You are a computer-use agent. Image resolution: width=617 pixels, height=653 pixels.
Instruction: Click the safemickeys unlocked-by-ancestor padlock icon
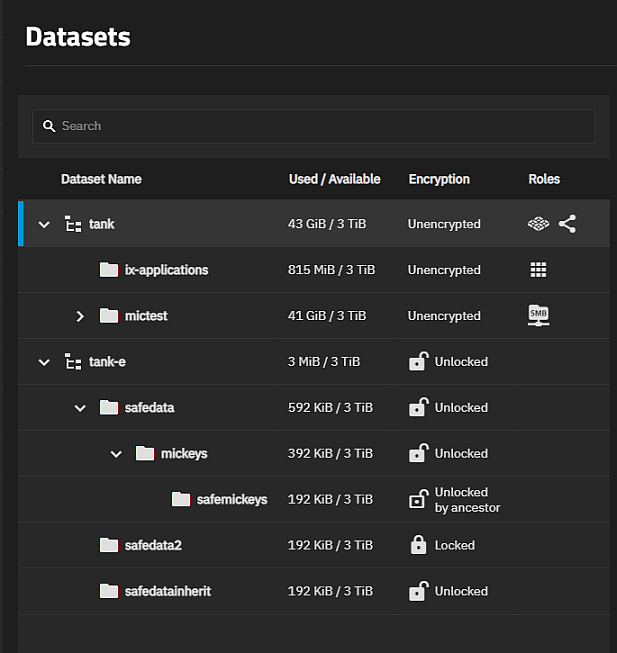418,498
